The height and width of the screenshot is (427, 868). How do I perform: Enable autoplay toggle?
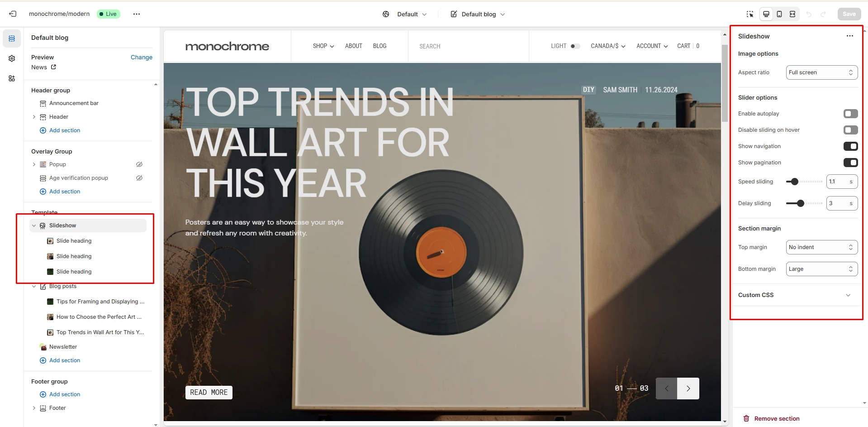(850, 114)
